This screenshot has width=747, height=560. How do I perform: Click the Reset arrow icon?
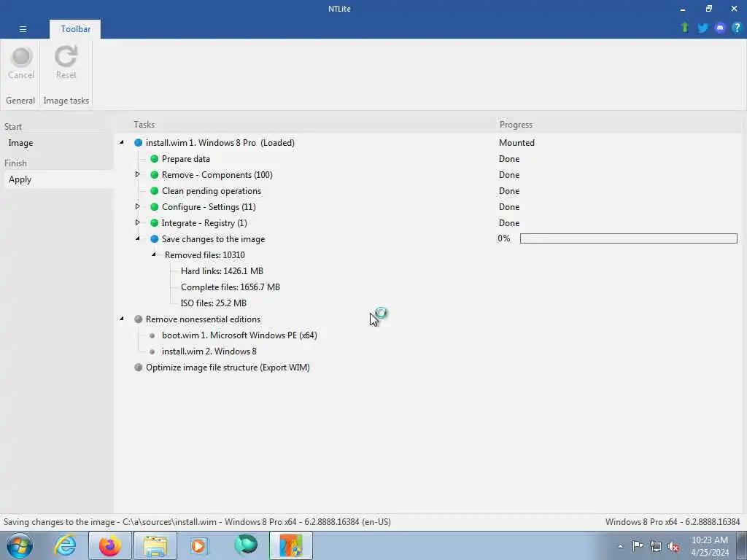(x=66, y=57)
